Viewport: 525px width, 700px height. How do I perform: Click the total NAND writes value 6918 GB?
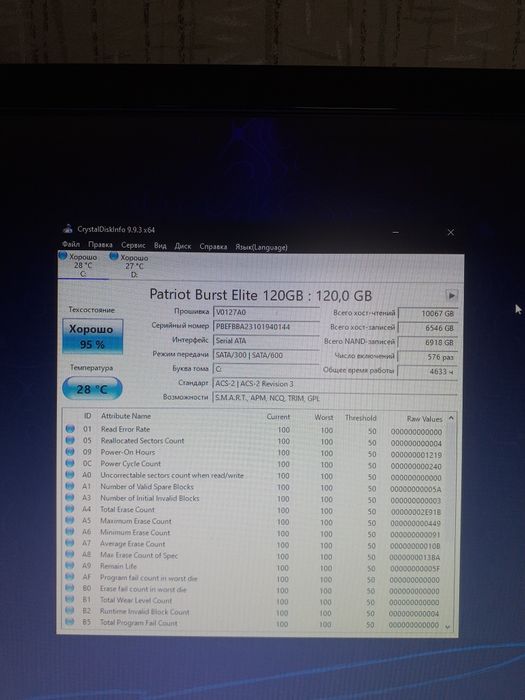click(x=427, y=342)
